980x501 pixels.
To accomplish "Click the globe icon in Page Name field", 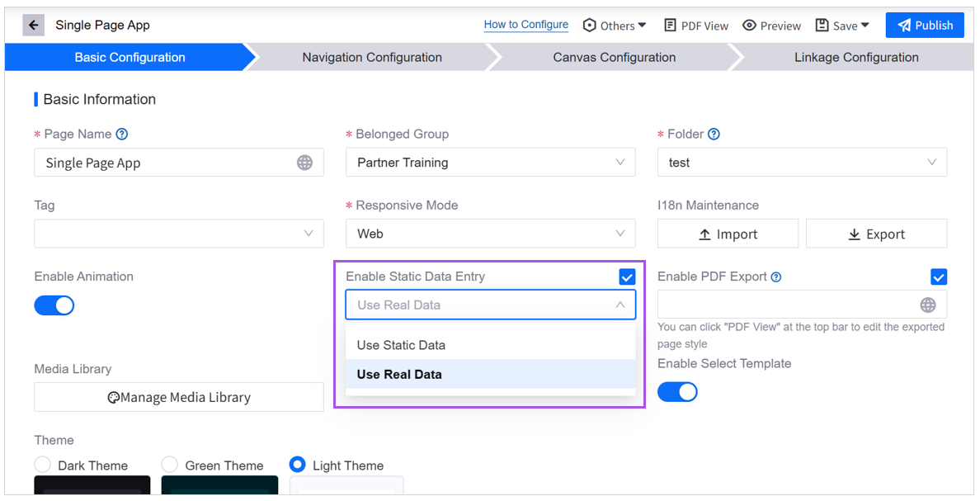I will (304, 163).
